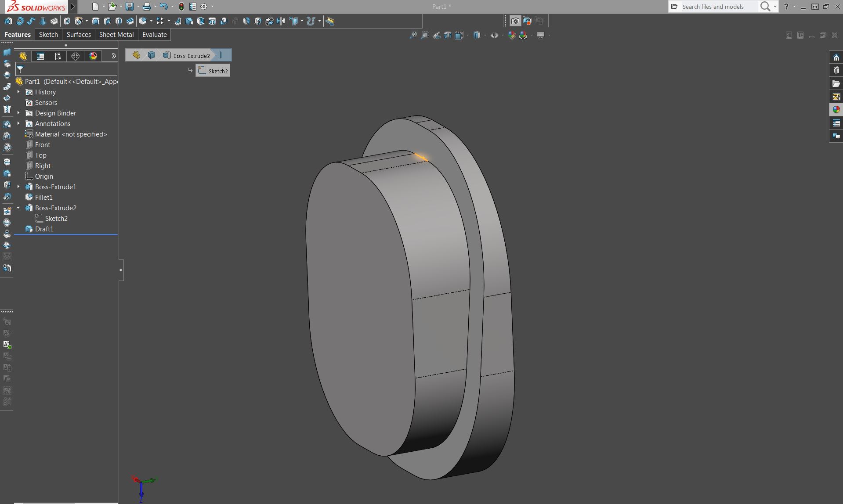The width and height of the screenshot is (843, 504).
Task: Switch to the Sheet Metal tab
Action: click(x=116, y=35)
